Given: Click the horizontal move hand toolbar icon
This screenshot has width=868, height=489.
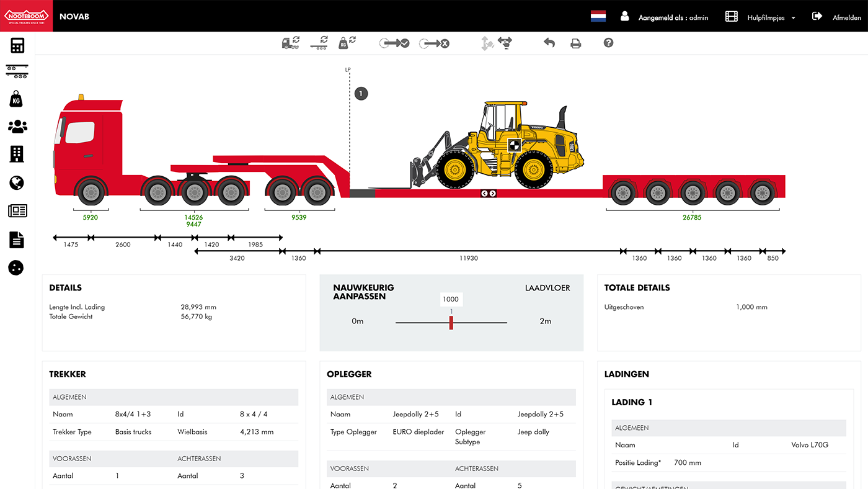Looking at the screenshot, I should point(505,43).
